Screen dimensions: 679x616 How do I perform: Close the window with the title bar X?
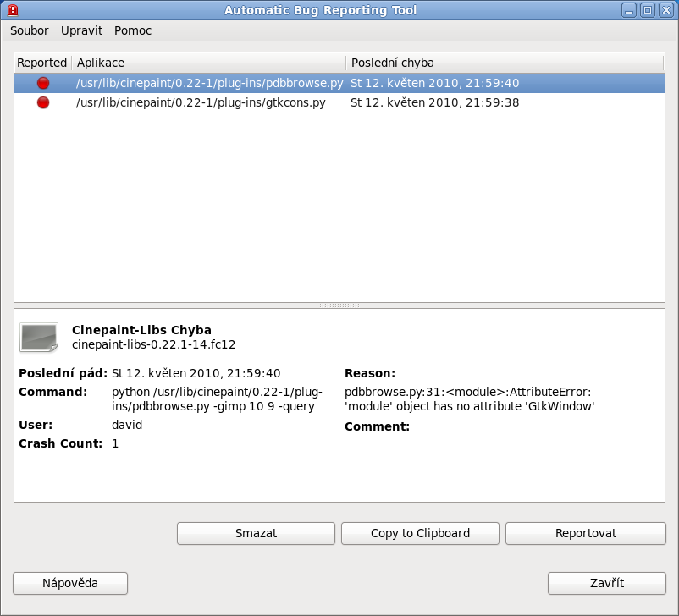(666, 10)
